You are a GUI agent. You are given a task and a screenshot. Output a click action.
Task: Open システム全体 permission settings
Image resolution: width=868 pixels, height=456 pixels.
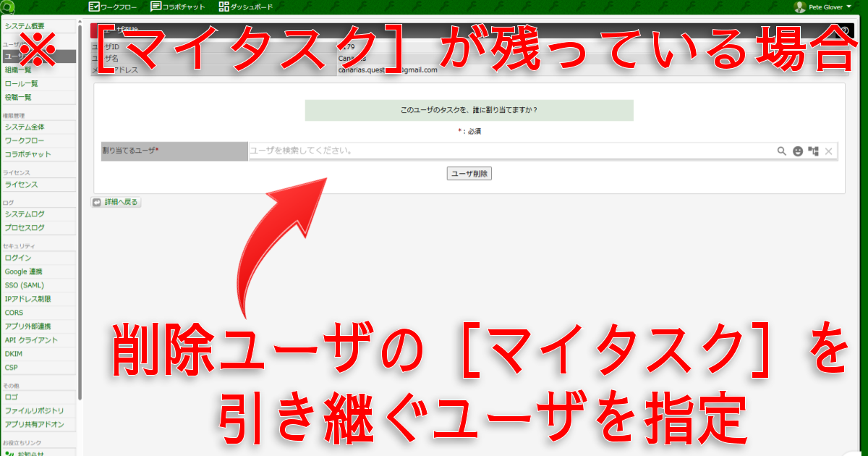pos(38,127)
